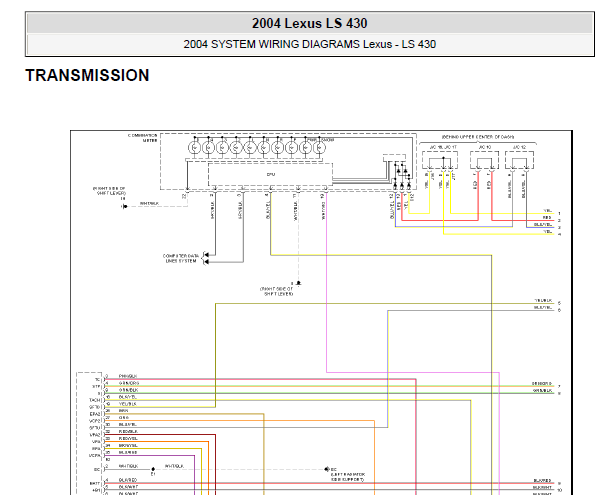Select '(BEHIND UPPER CENTER OF DASH)' note
The image size is (608, 495).
[x=478, y=137]
